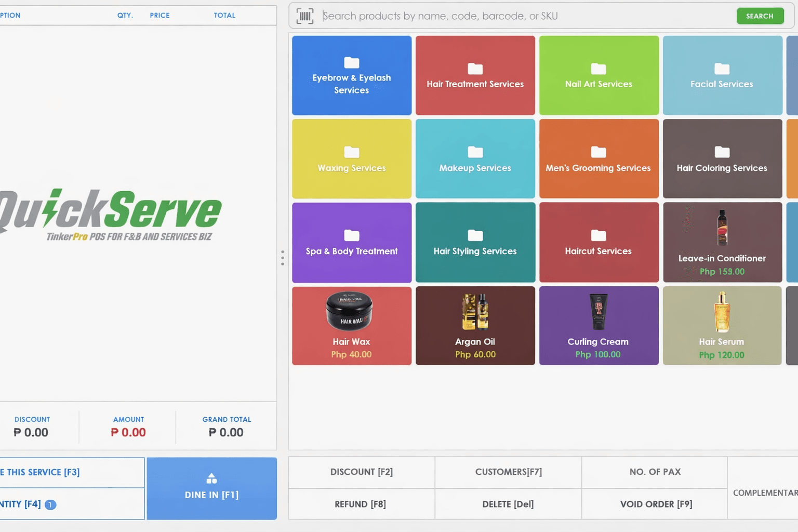Void the order with VOID ORDER
Viewport: 798px width, 532px height.
[655, 503]
